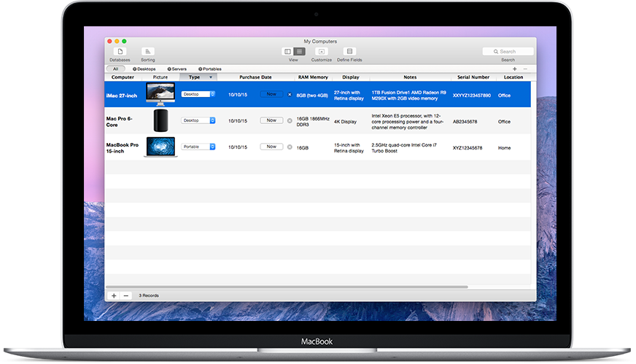Sort by Purchase Date column header

click(255, 77)
